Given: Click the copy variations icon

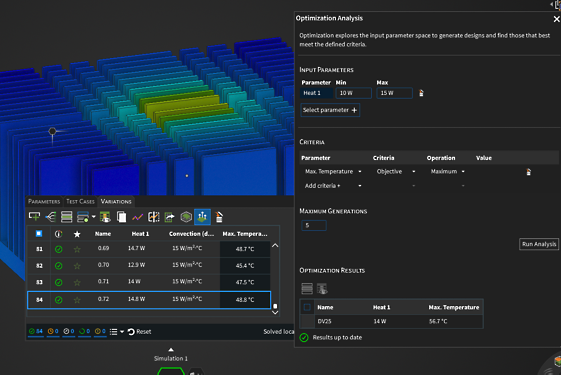Looking at the screenshot, I should 122,216.
